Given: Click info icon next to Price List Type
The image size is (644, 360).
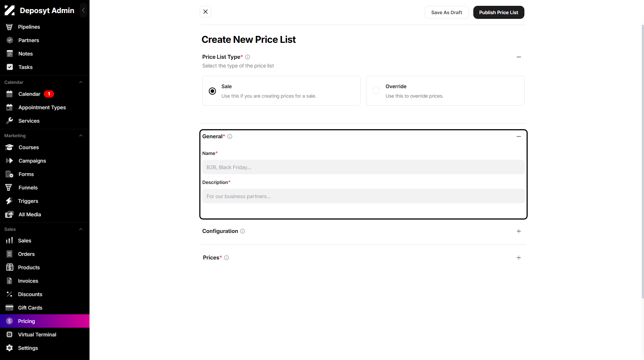Looking at the screenshot, I should point(248,57).
